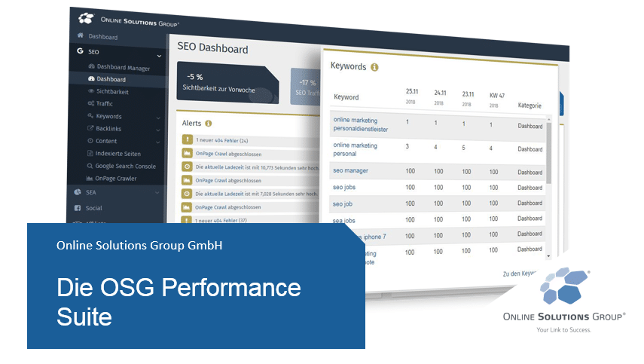
Task: Click the page icon next to Indexierte Seiten
Action: coord(90,153)
